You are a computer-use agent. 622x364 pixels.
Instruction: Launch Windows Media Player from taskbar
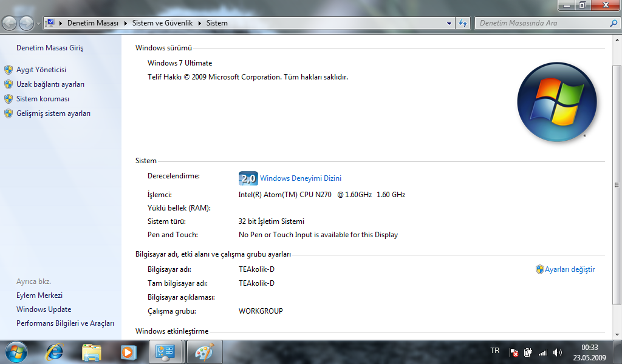click(128, 352)
